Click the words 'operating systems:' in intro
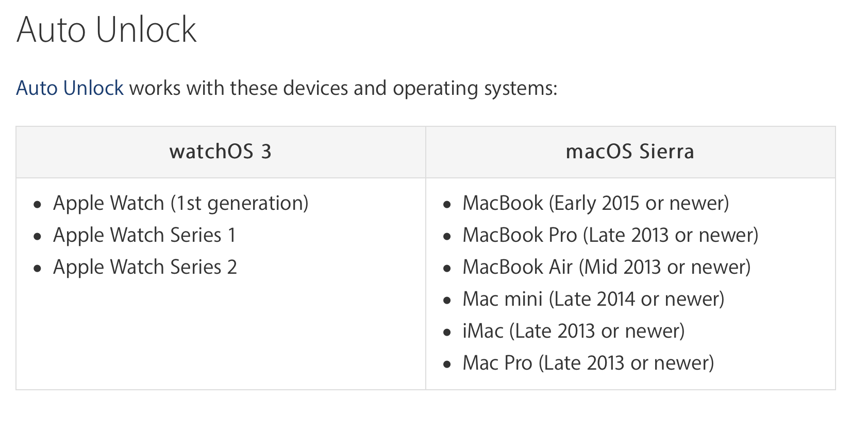Screen dimensions: 868x431 coord(475,88)
